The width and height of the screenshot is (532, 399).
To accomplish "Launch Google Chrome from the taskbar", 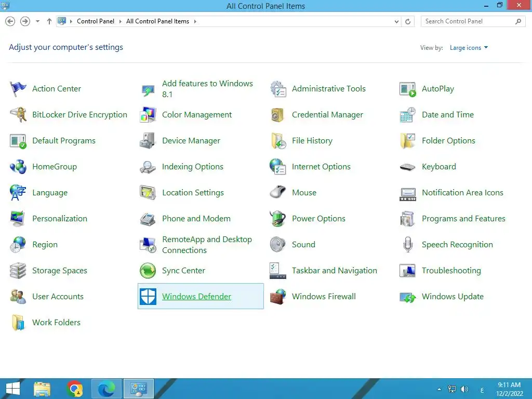I will tap(75, 389).
